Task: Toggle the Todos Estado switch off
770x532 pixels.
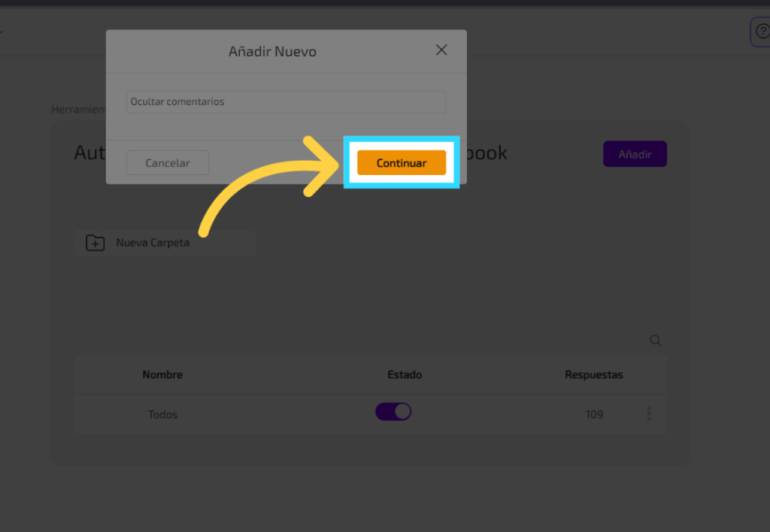Action: pyautogui.click(x=393, y=412)
